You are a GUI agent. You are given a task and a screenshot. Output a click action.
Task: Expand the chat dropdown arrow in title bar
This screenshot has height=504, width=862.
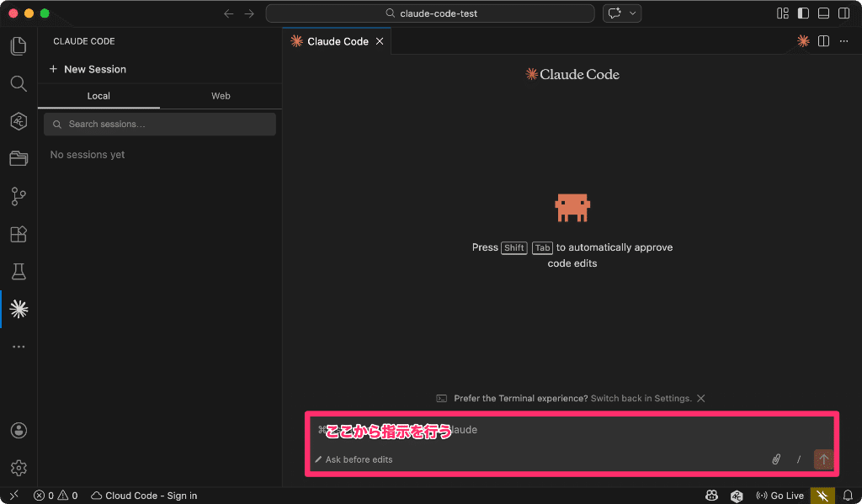pyautogui.click(x=633, y=13)
